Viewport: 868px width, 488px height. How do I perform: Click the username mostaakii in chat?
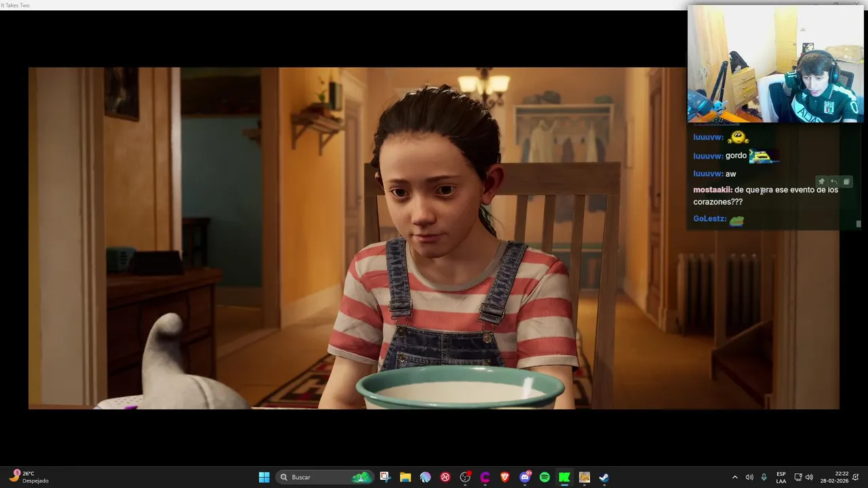(x=712, y=190)
